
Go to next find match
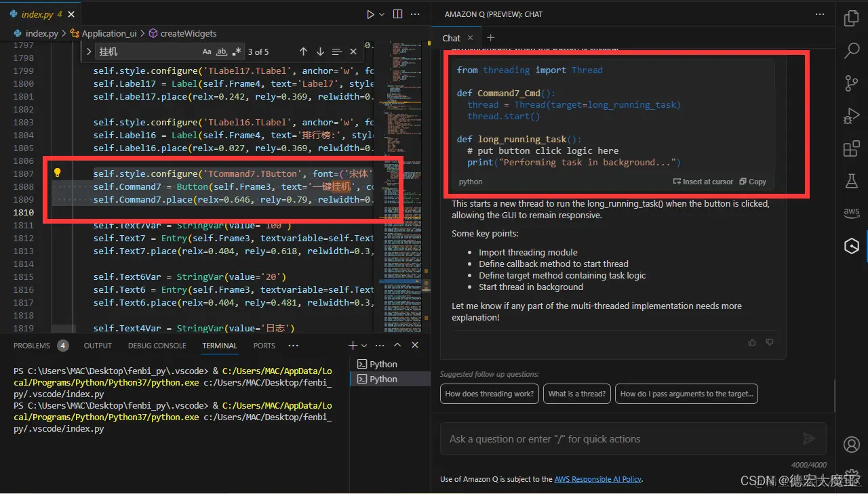click(320, 52)
